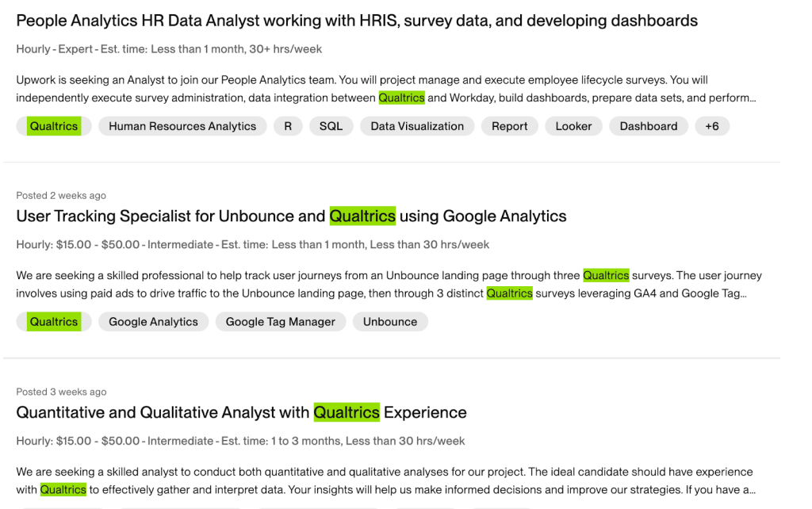Open the User Tracking Specialist job posting
The image size is (812, 509).
pyautogui.click(x=291, y=216)
